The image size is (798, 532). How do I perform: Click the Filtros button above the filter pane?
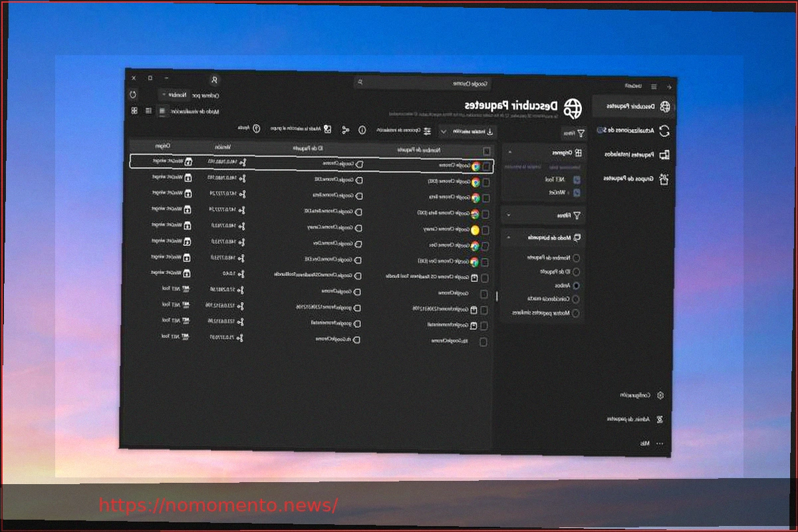coord(573,133)
